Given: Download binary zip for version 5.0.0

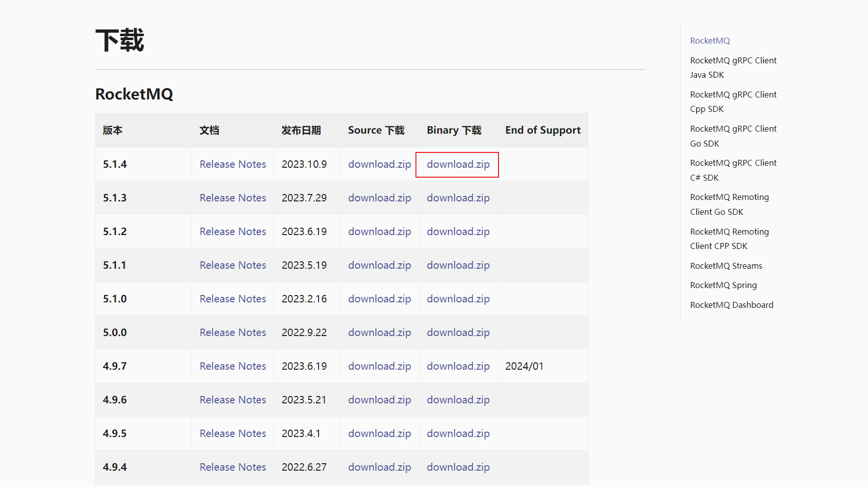Looking at the screenshot, I should [x=458, y=333].
